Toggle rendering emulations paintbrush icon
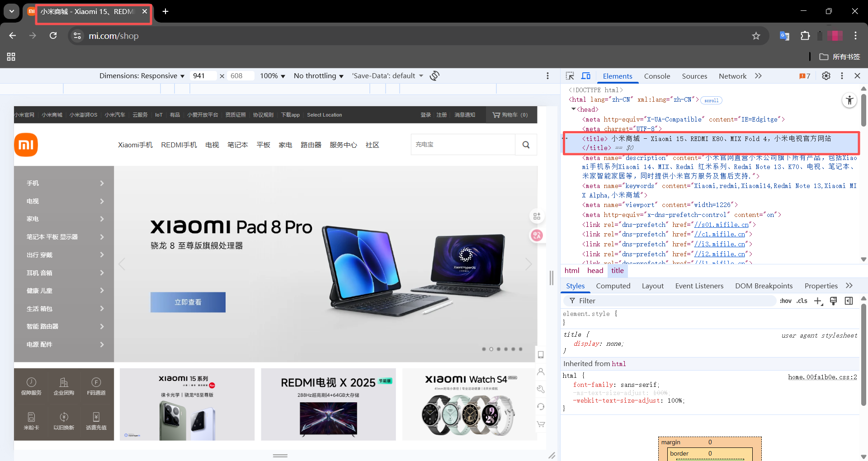 (x=834, y=301)
